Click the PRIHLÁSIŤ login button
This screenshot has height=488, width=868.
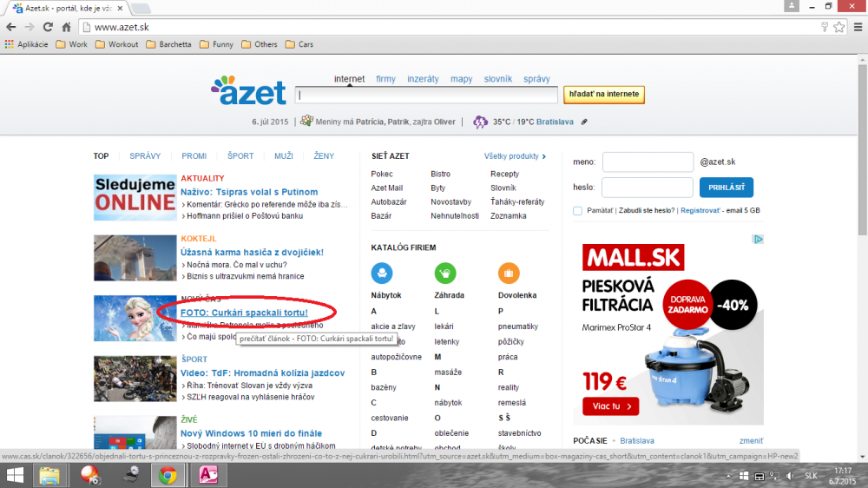pos(727,188)
